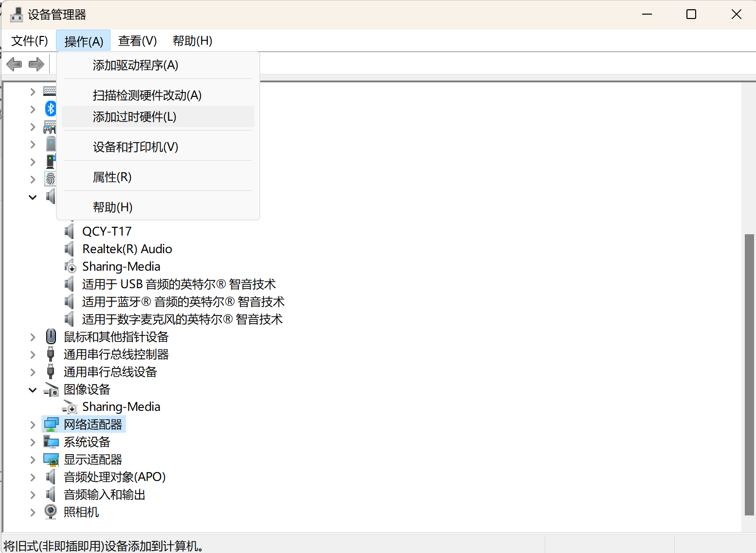Click the vertical scrollbar thumb
Screen dimensions: 756x553
[749, 374]
